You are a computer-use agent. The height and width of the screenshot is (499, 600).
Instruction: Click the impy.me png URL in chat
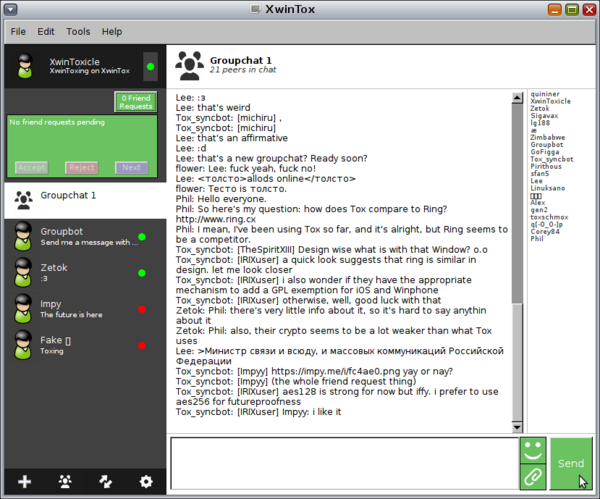pos(336,371)
